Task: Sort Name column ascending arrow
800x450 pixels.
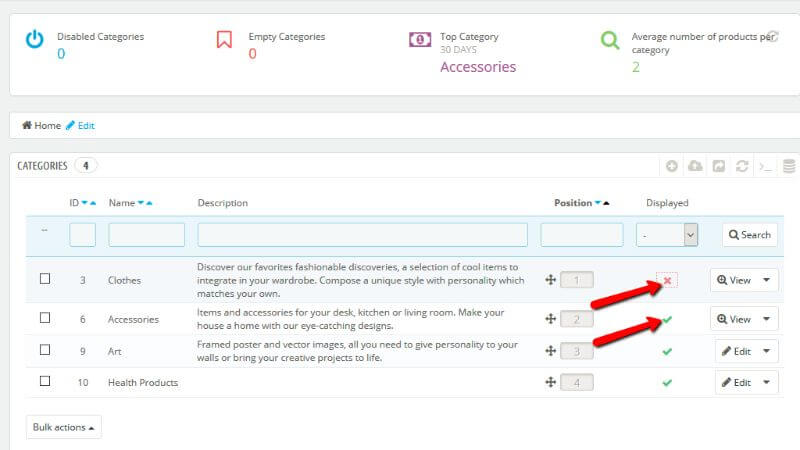Action: pos(149,203)
